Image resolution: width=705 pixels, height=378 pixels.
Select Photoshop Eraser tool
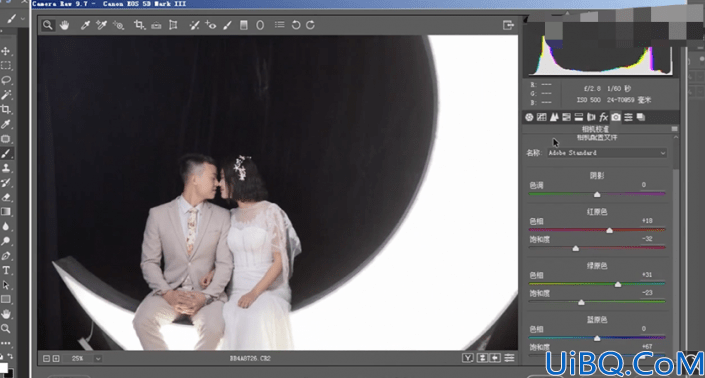(6, 197)
